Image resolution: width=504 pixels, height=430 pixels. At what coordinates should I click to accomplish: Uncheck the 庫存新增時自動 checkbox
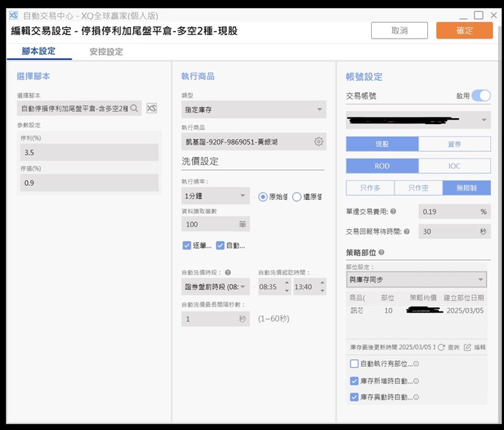[354, 380]
